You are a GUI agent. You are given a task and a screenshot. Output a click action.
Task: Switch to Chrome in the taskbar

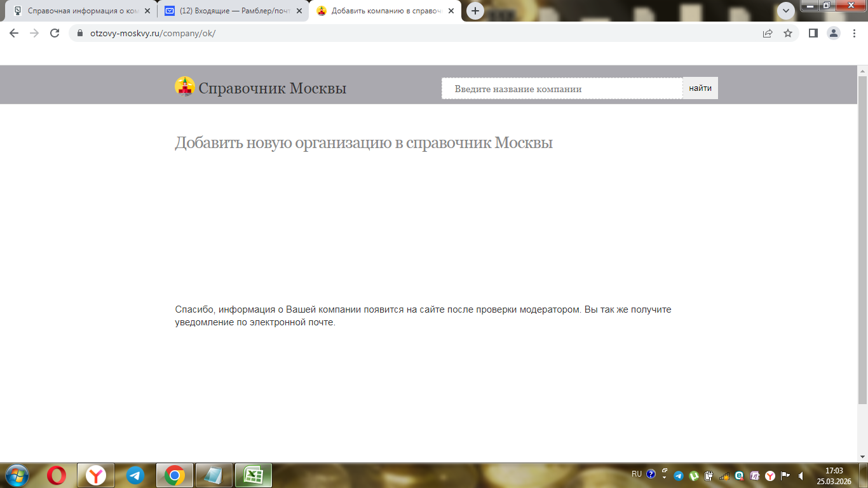175,475
